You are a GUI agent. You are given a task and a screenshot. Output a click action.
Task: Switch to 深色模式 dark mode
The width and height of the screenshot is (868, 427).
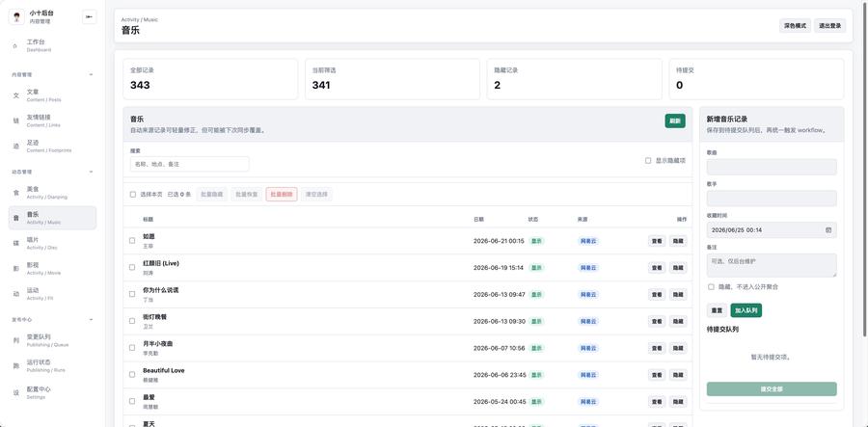tap(795, 25)
